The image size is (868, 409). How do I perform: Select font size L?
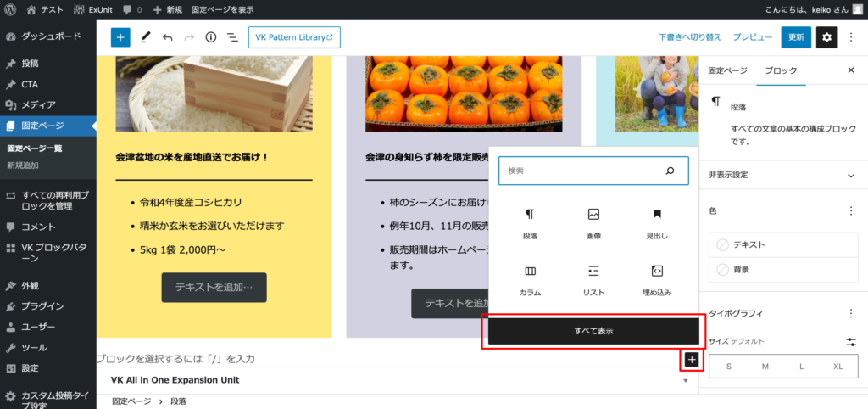tap(802, 367)
